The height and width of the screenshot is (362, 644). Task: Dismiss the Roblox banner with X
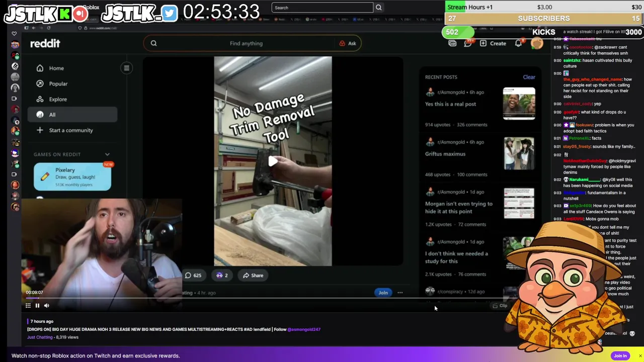(x=640, y=356)
